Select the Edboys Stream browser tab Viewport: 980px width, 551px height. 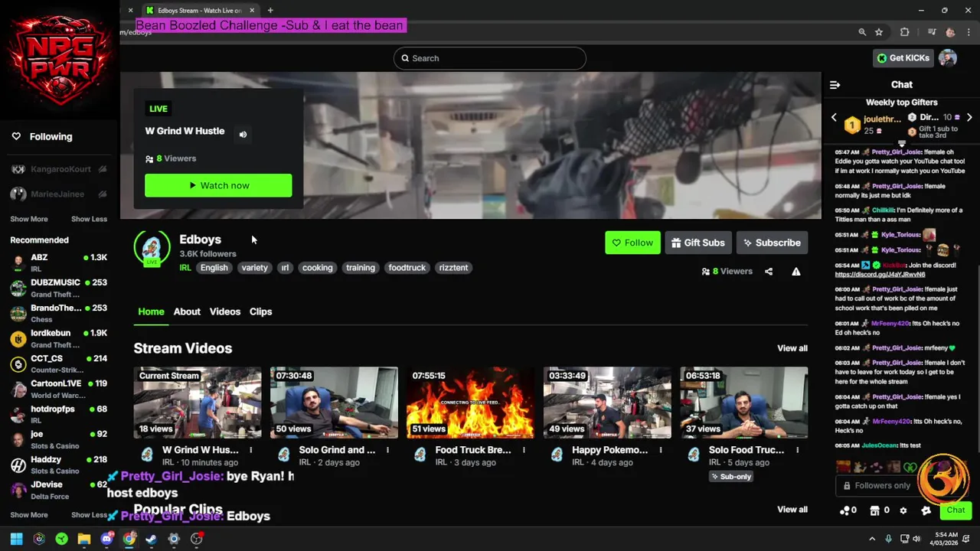point(199,11)
